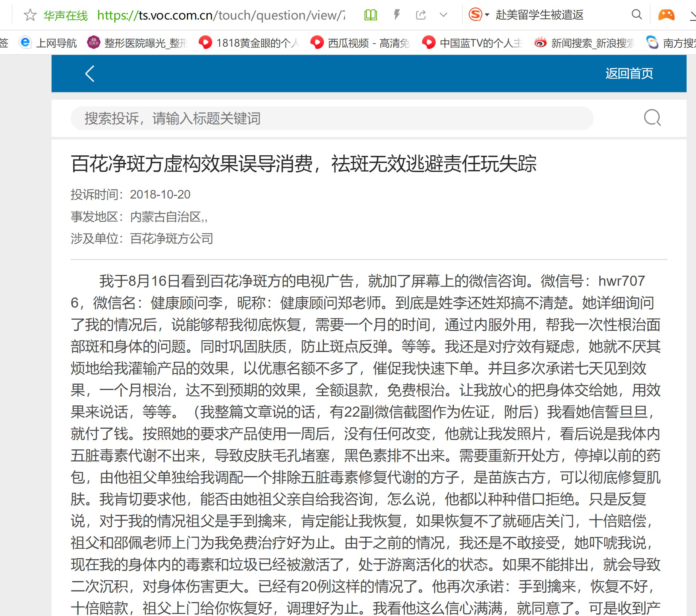Open 1818黄金眼的个人 bookmark

249,43
